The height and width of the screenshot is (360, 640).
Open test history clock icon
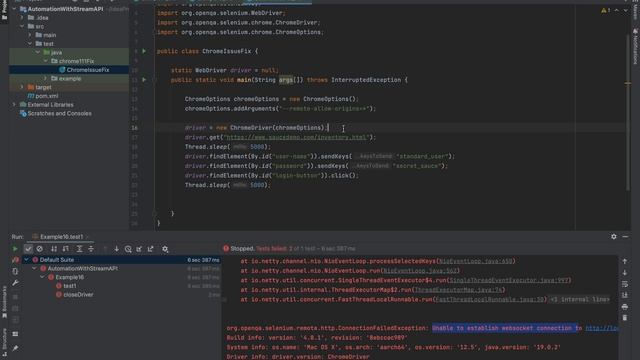tap(128, 249)
